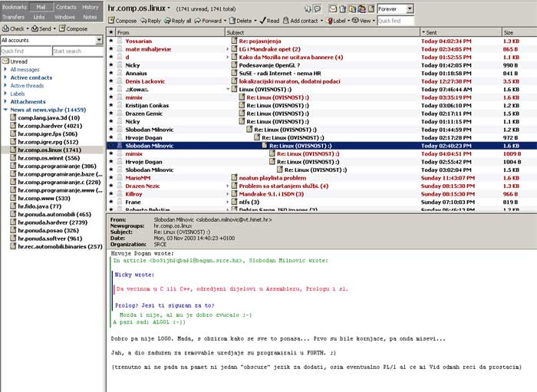The image size is (537, 392).
Task: Expand the Active contacts folder
Action: [5, 77]
